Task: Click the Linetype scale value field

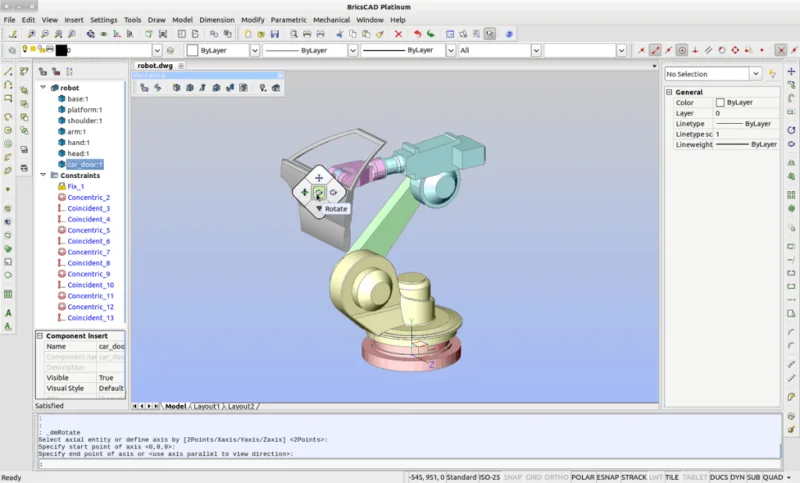Action: 746,134
